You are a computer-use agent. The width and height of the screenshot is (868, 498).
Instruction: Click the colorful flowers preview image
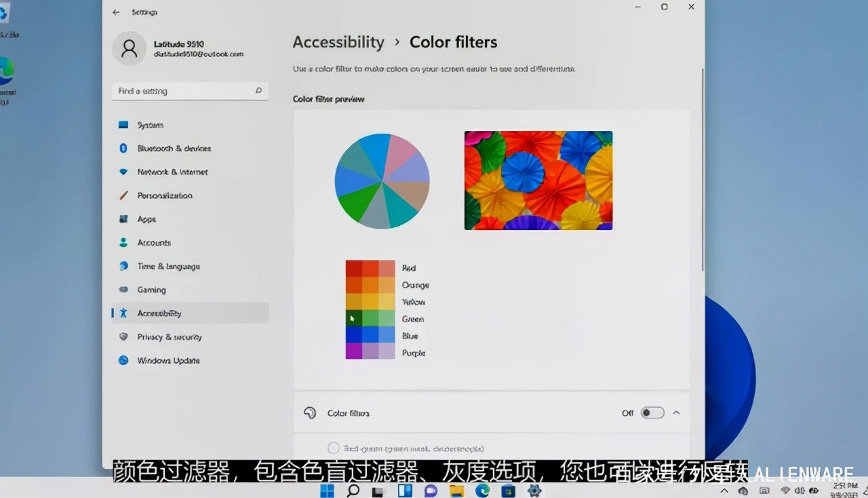tap(538, 180)
